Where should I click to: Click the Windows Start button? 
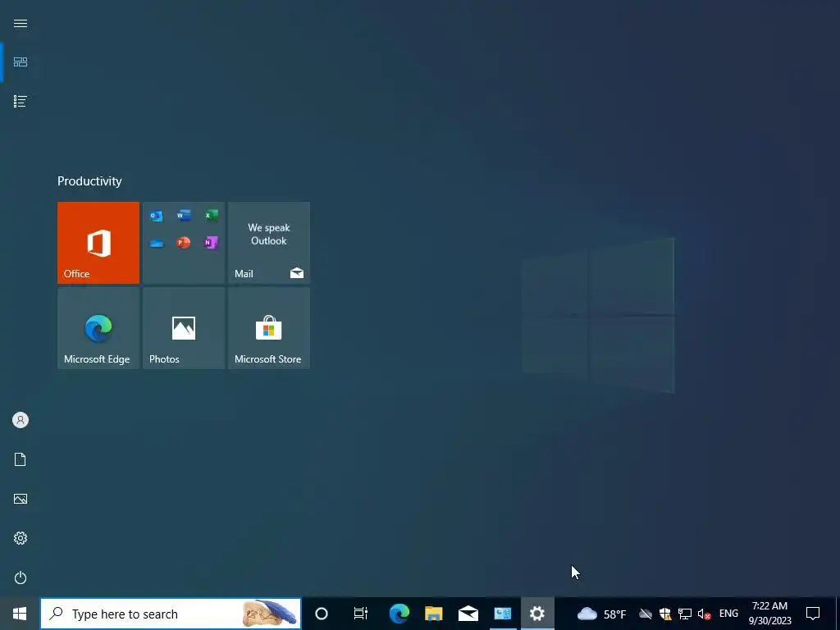[20, 614]
